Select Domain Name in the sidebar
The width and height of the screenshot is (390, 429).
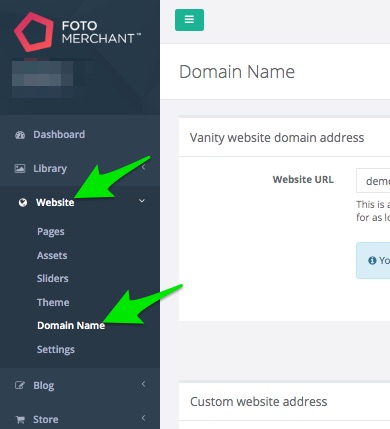pos(71,325)
